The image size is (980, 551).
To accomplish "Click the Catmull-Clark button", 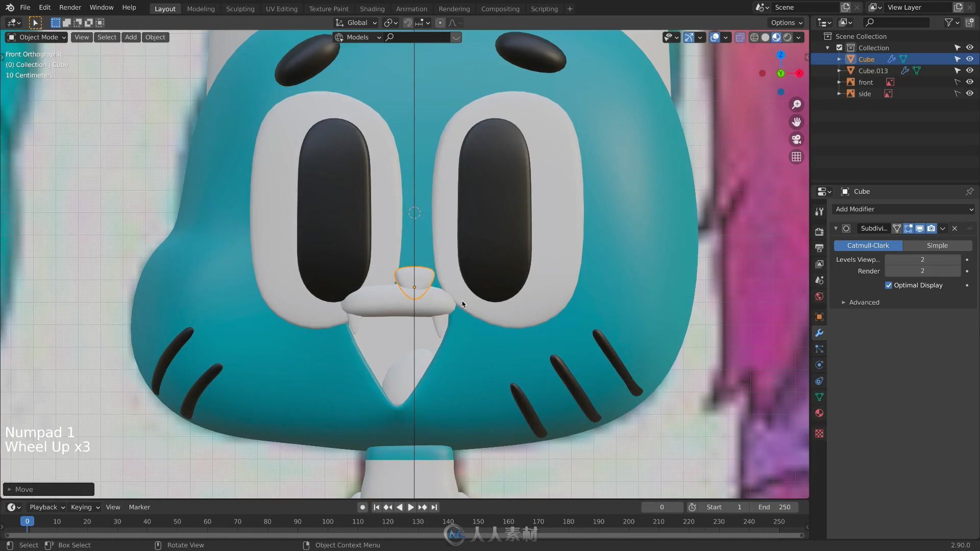I will pyautogui.click(x=868, y=245).
